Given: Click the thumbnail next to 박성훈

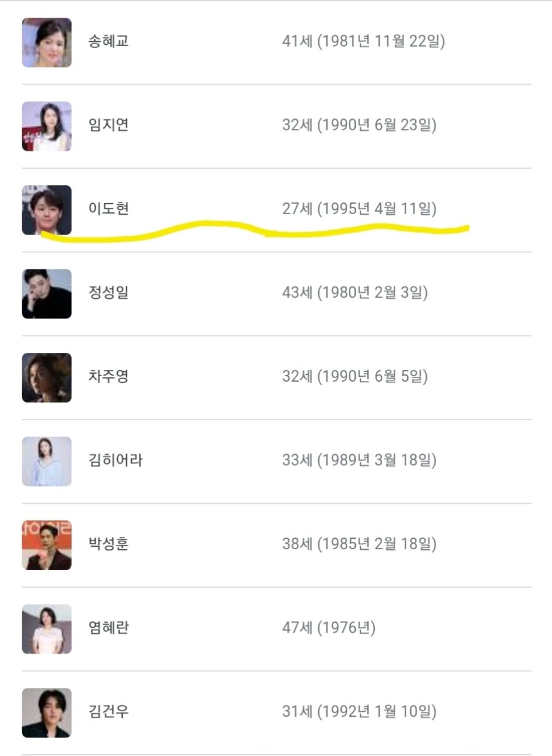Looking at the screenshot, I should (47, 545).
